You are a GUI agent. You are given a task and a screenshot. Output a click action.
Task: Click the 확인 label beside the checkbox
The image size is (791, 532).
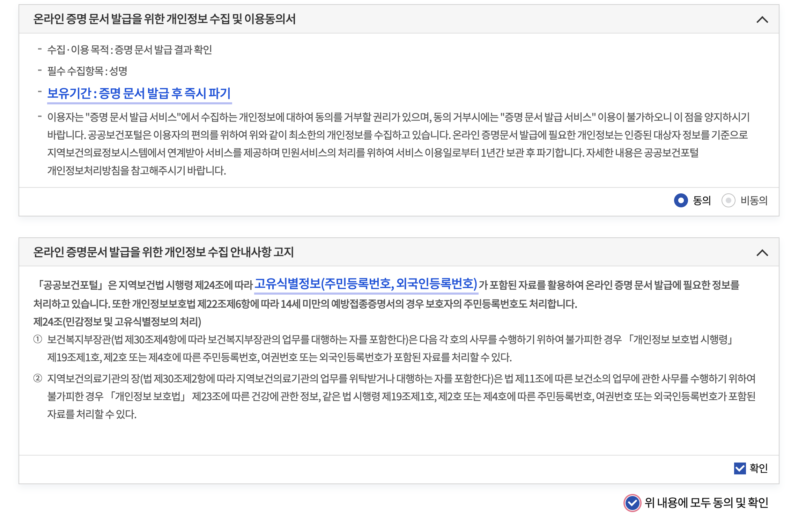(759, 468)
